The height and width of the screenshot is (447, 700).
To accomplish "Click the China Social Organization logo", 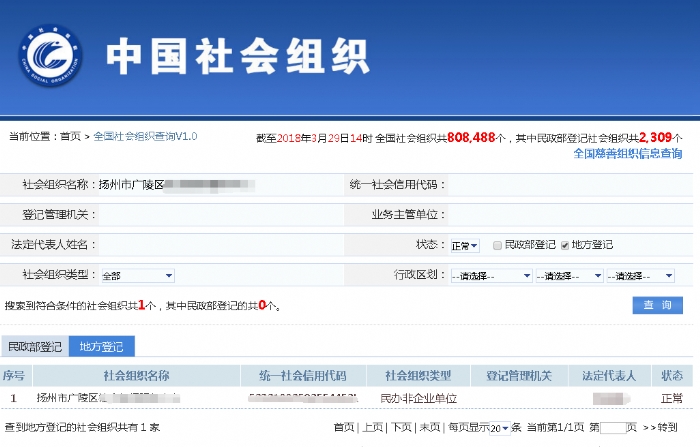I will [x=50, y=58].
